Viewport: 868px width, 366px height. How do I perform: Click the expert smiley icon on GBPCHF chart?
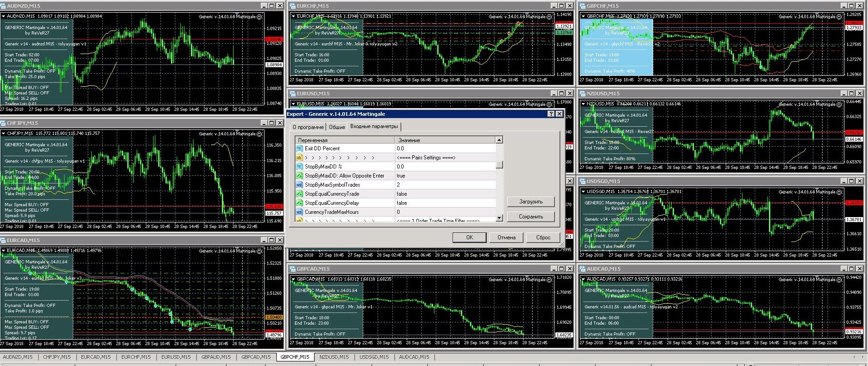click(839, 17)
